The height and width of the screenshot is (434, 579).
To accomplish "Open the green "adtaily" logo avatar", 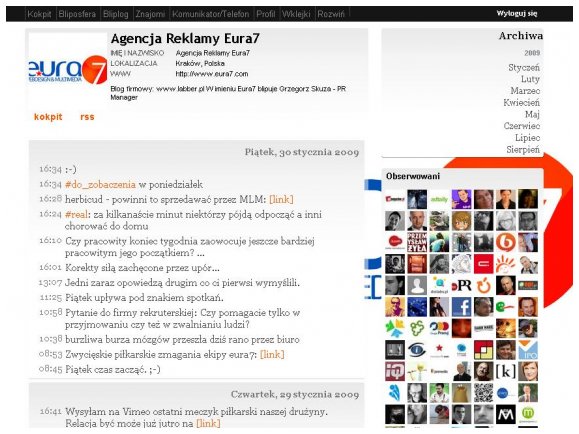I will pos(439,199).
